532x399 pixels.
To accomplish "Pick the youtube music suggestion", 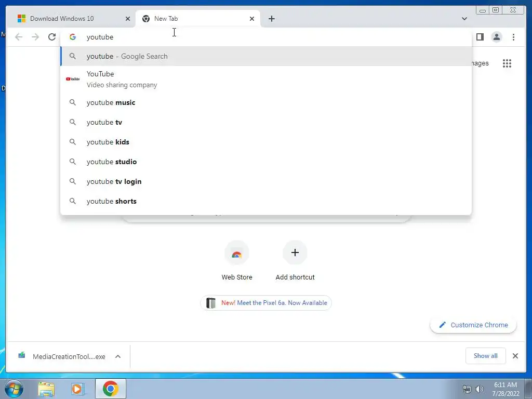I will point(266,102).
